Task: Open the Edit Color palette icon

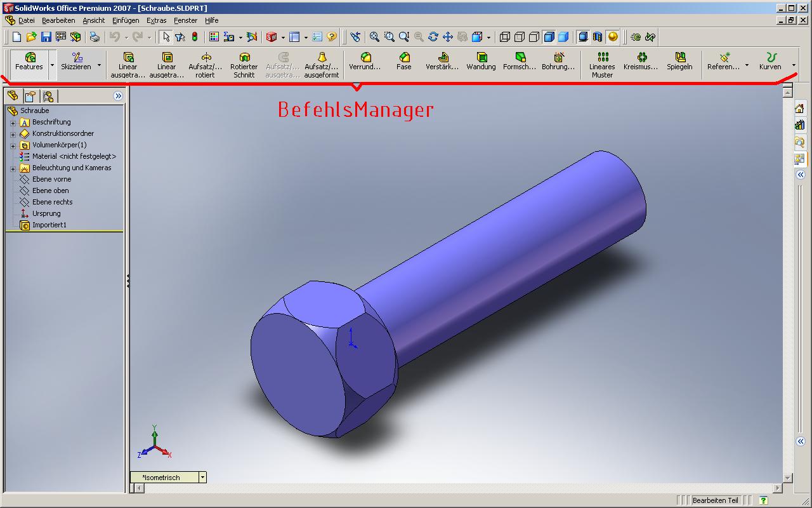Action: point(214,37)
